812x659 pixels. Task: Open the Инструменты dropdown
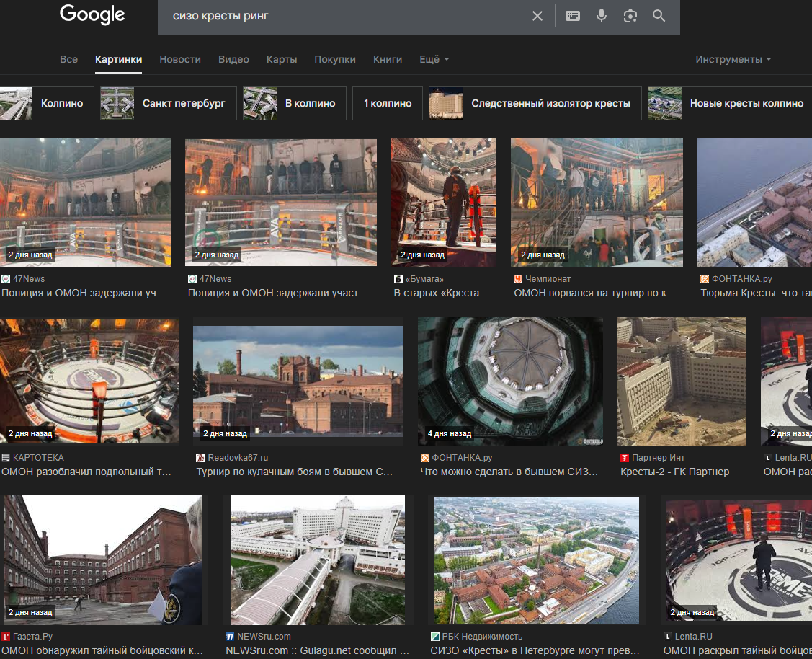[x=733, y=59]
